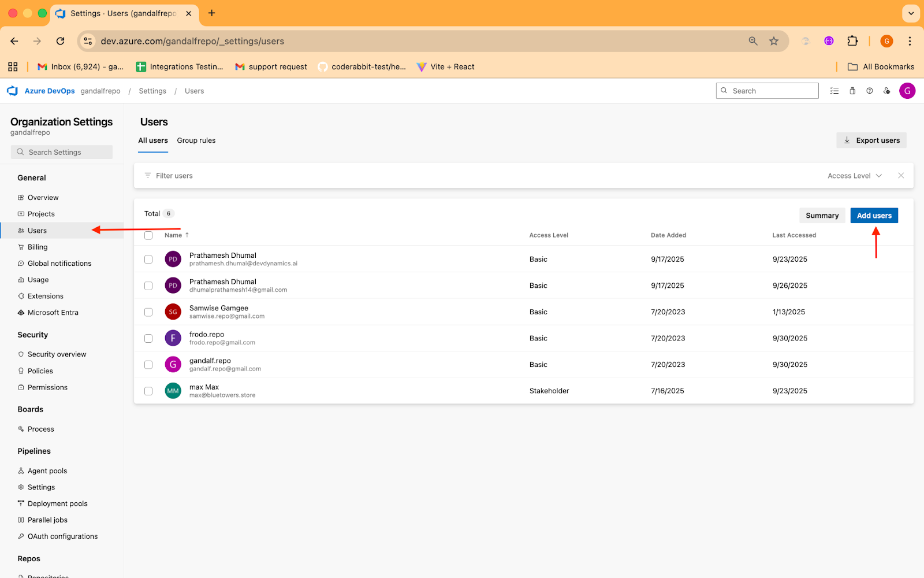This screenshot has height=578, width=924.
Task: Click the F avatar for frodo.repo
Action: tap(173, 338)
